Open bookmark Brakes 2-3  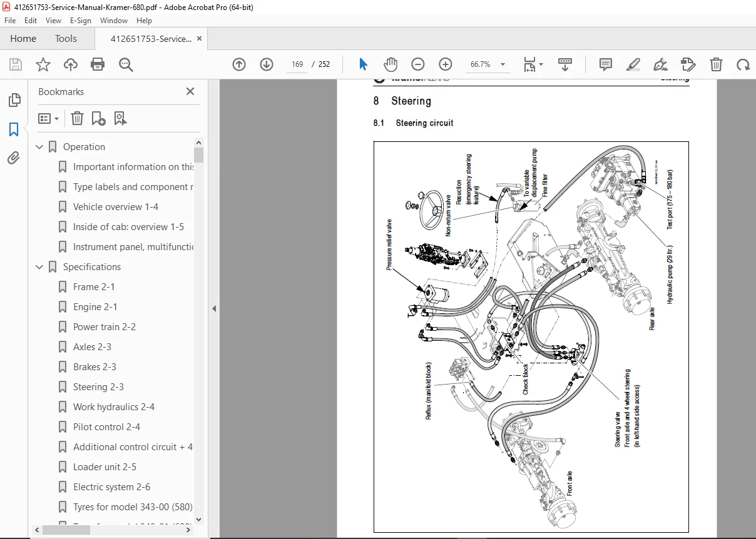pos(94,367)
